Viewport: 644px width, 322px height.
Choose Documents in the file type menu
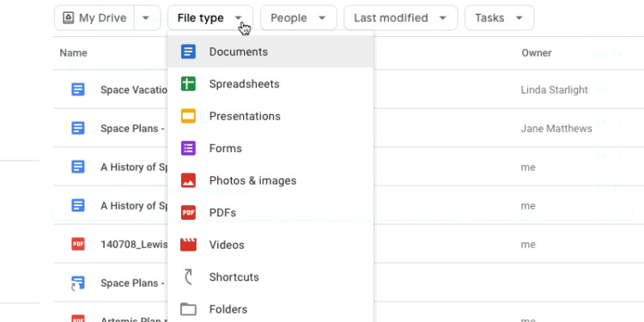coord(270,52)
